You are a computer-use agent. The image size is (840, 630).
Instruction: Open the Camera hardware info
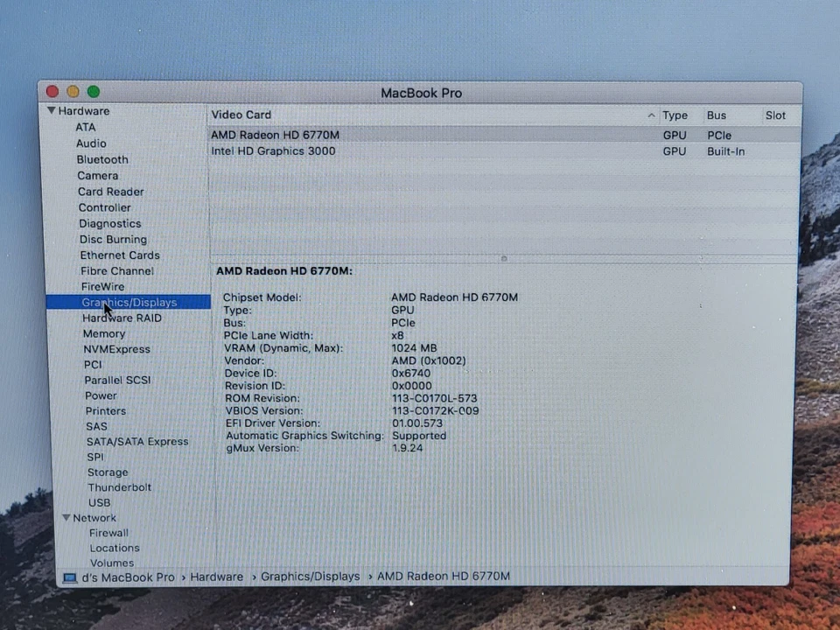97,175
